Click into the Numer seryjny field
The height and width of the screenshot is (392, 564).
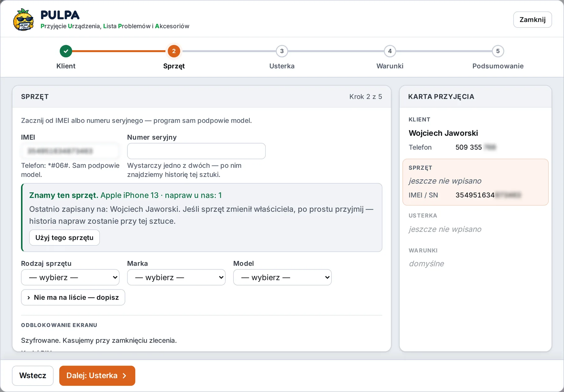[x=196, y=151]
